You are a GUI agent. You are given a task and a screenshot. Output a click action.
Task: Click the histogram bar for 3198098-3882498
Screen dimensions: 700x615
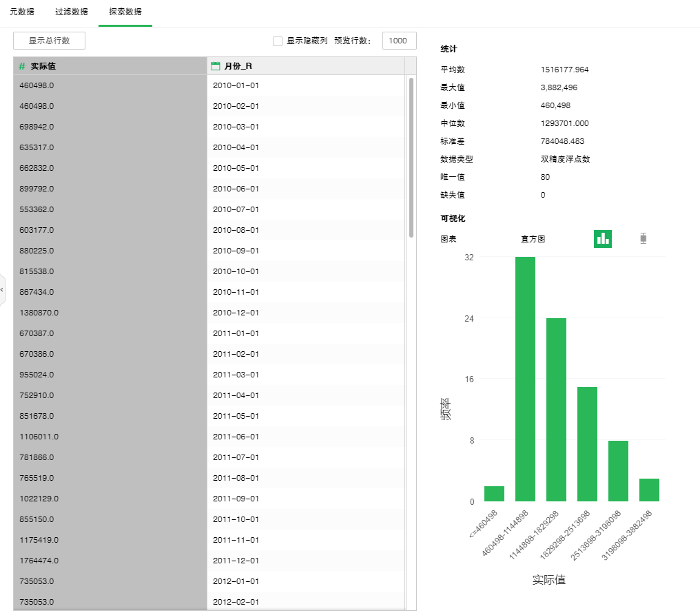pos(649,490)
